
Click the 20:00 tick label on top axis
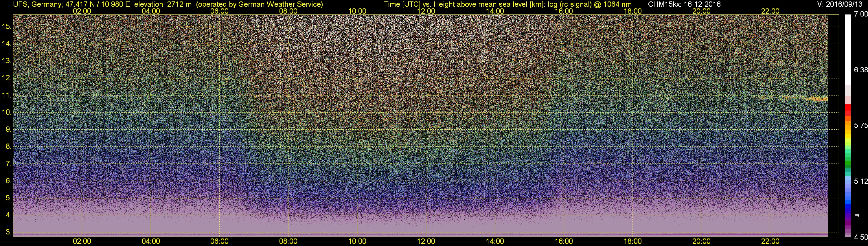702,11
